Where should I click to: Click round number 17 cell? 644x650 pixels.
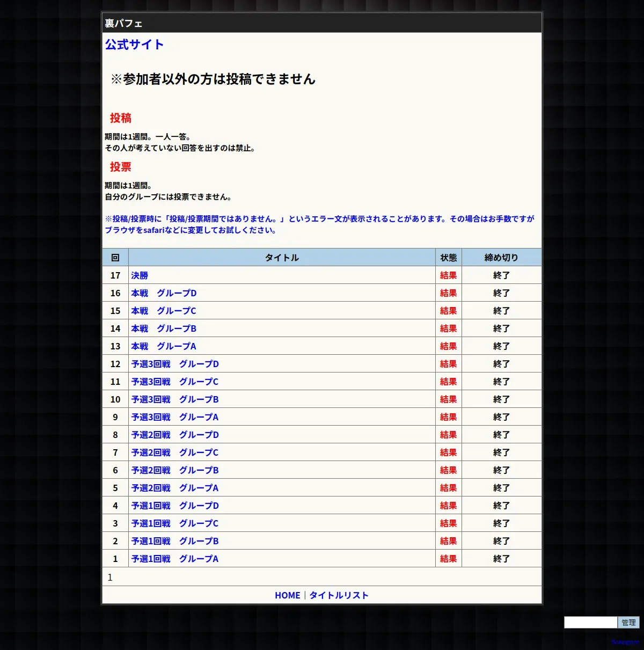pos(115,275)
